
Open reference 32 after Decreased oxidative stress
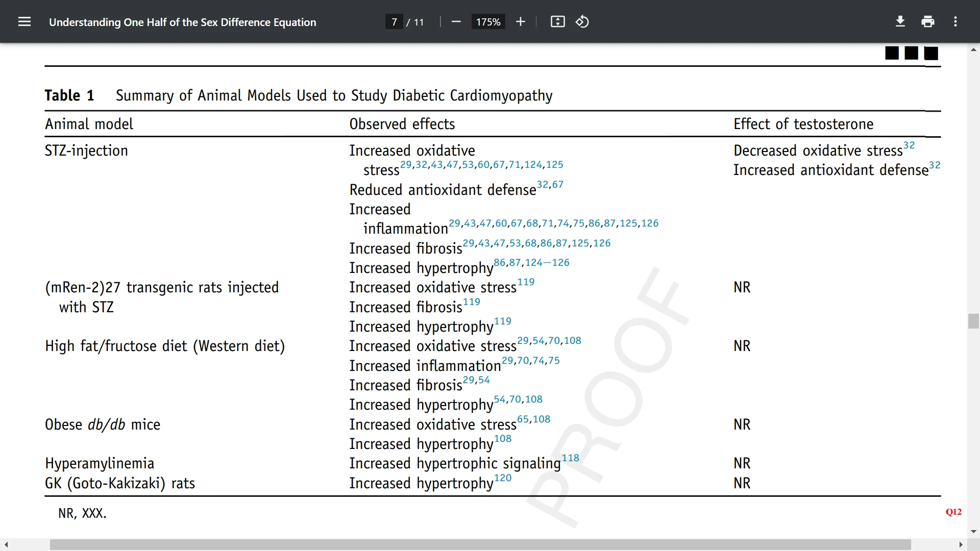coord(909,145)
